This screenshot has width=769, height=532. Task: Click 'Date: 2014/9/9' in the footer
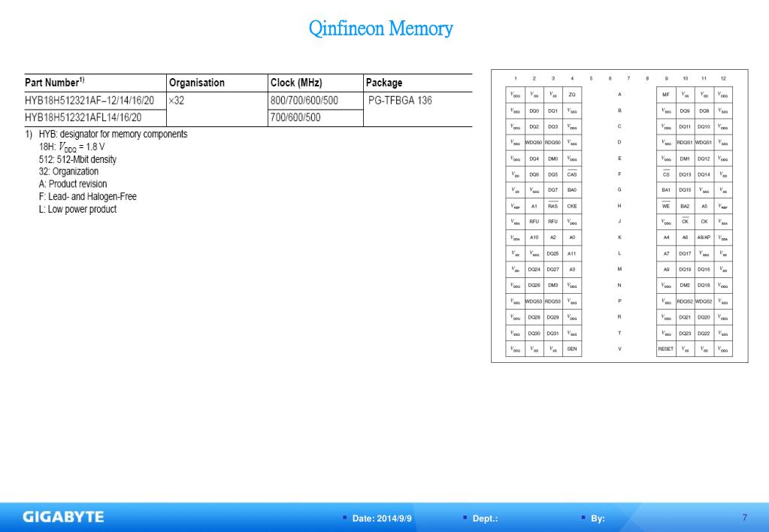pyautogui.click(x=382, y=518)
